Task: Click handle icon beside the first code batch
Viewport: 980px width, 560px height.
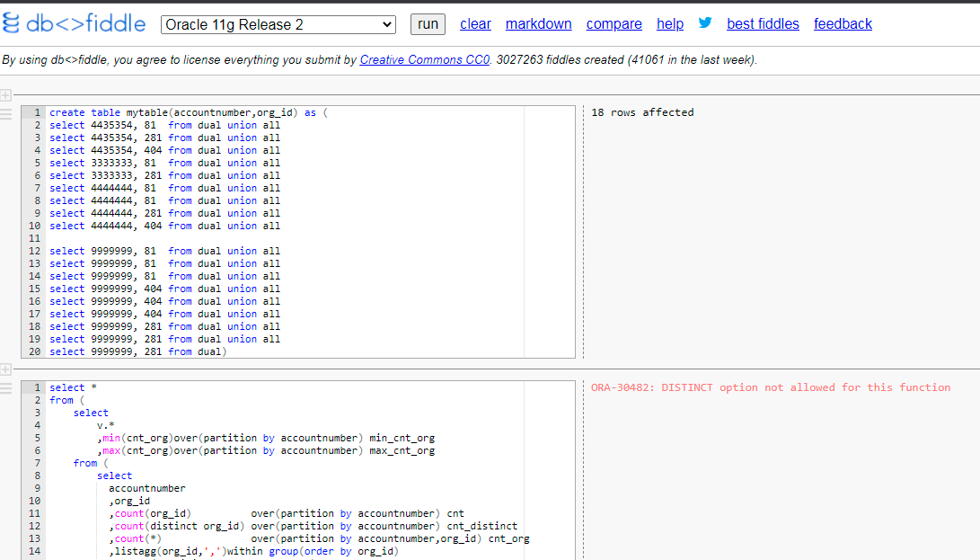Action: coord(5,114)
